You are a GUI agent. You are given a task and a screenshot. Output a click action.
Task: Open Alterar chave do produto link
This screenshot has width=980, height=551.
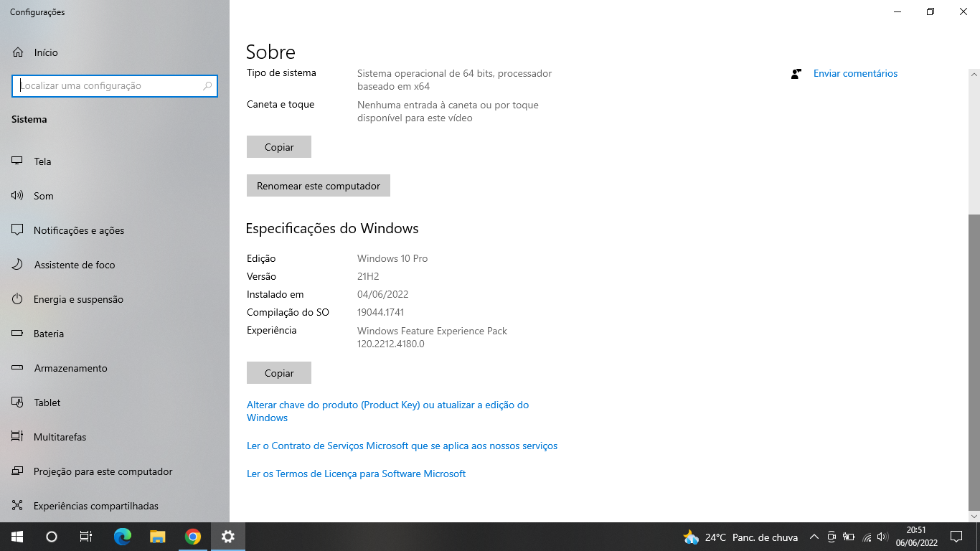387,411
